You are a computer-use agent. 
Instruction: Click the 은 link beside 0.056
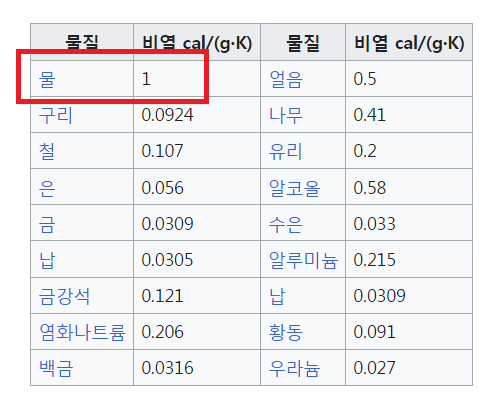pyautogui.click(x=47, y=188)
